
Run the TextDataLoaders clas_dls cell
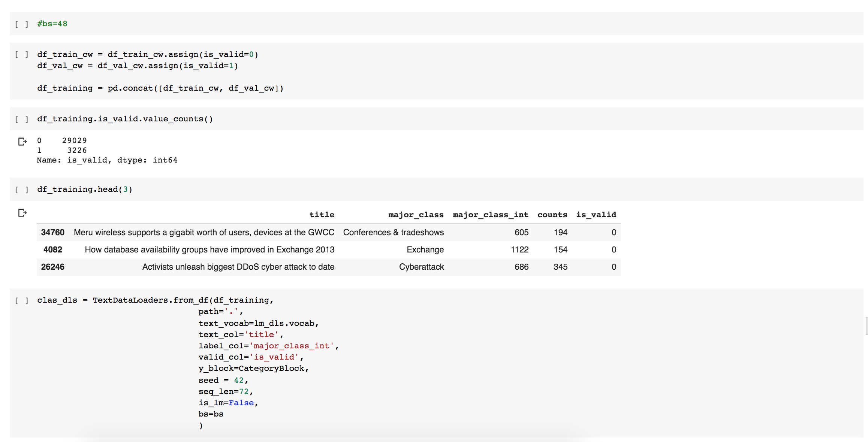click(x=22, y=300)
